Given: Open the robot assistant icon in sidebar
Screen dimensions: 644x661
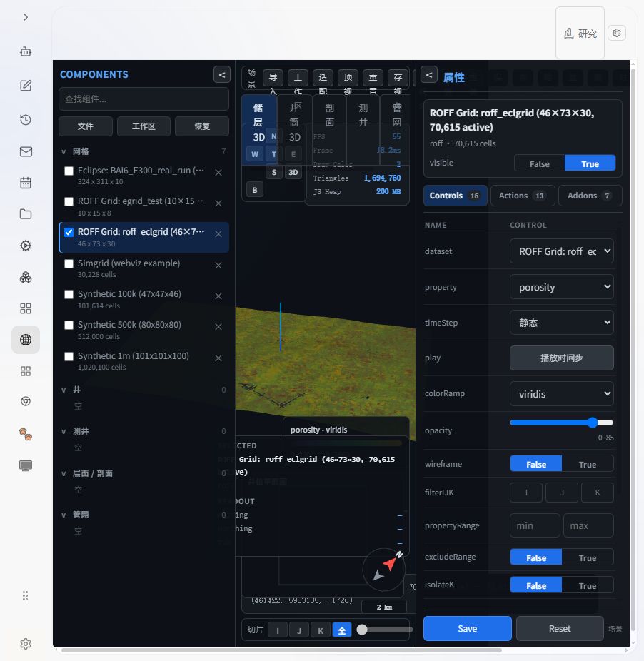Looking at the screenshot, I should click(x=26, y=51).
